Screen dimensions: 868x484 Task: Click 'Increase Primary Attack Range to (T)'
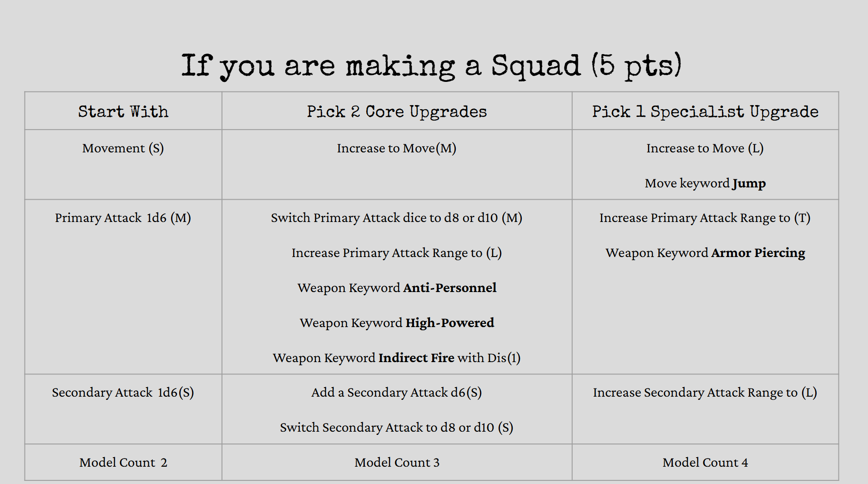click(705, 218)
